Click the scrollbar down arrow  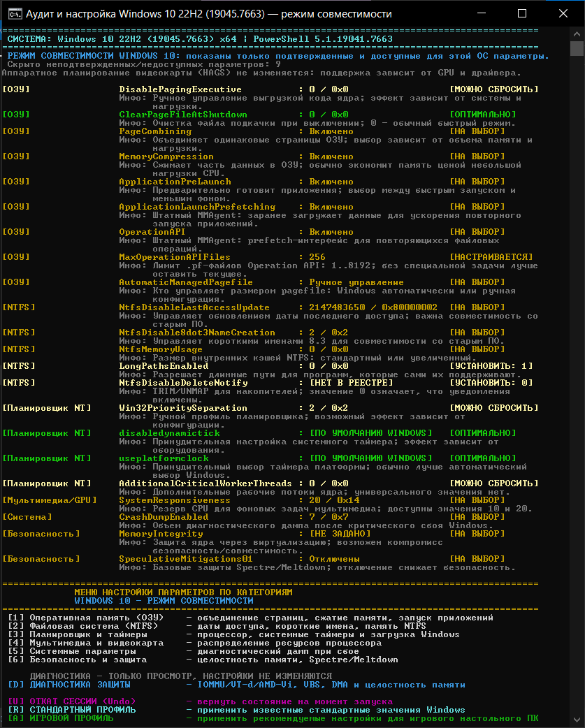point(577,720)
